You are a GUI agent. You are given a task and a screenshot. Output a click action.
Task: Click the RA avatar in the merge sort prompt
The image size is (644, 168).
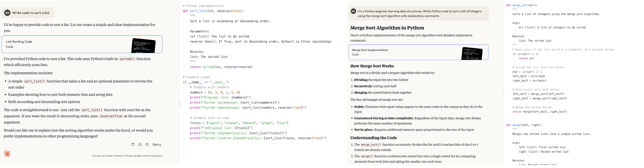(353, 11)
